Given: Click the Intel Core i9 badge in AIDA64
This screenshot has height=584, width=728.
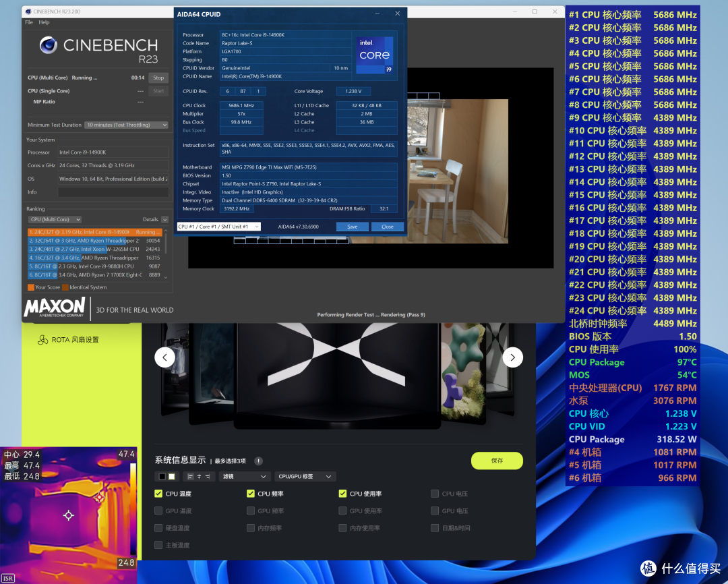Looking at the screenshot, I should tap(375, 55).
